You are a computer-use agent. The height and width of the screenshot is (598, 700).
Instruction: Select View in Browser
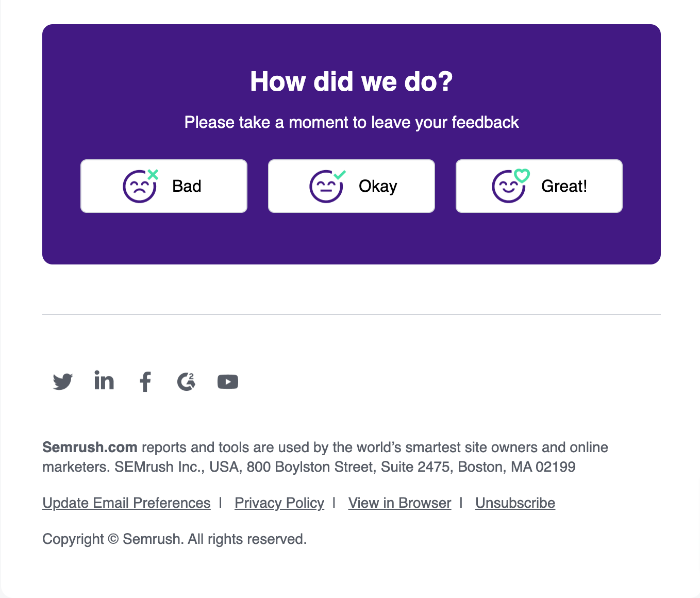pos(399,503)
